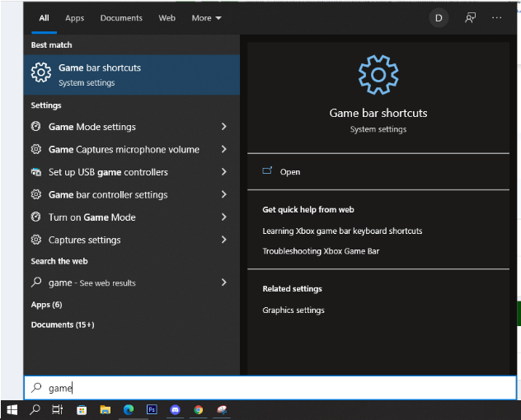Launch Microsoft Edge from the taskbar
The image size is (521, 420).
[129, 410]
